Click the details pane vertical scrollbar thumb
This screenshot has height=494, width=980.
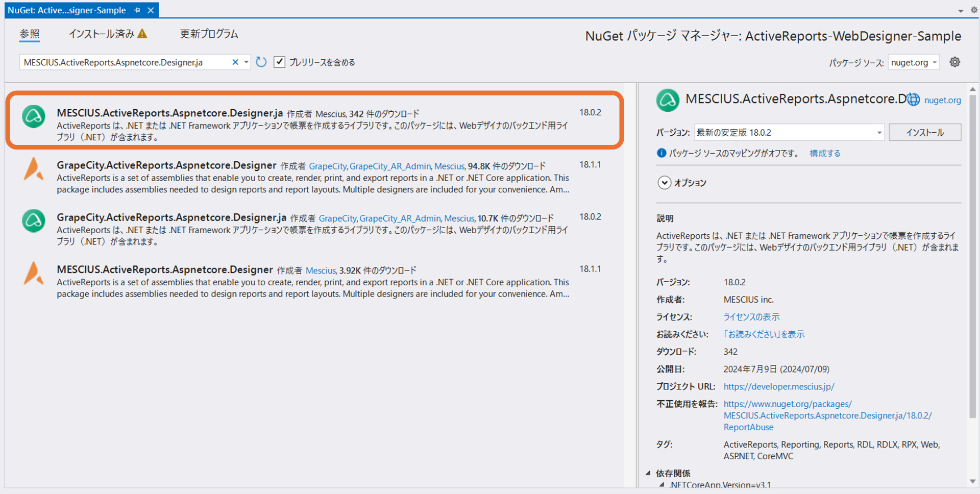click(x=973, y=257)
